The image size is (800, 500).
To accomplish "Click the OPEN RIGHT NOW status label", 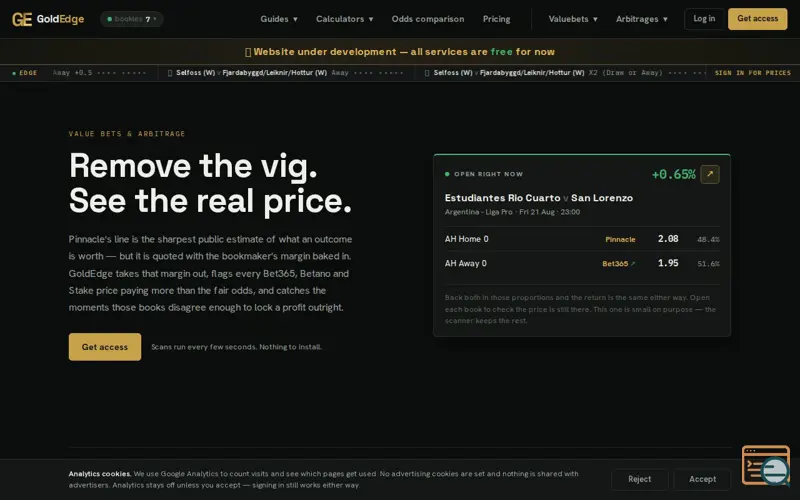I will point(488,174).
